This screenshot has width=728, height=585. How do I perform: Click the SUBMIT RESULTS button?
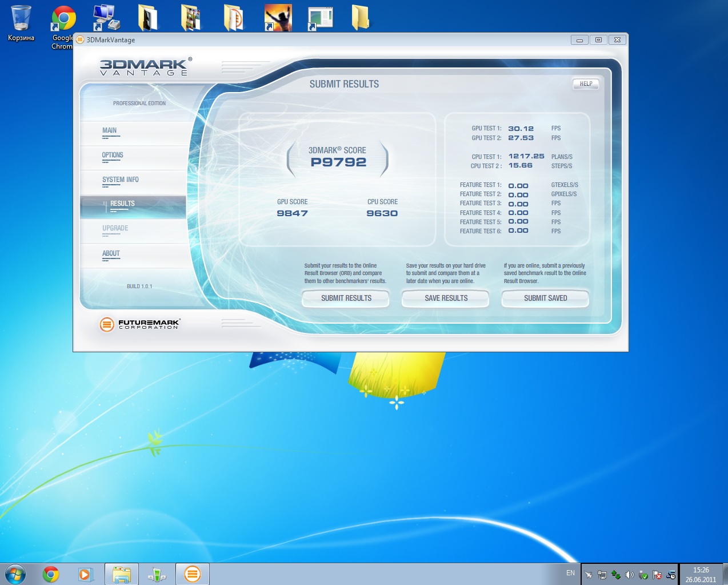click(346, 298)
